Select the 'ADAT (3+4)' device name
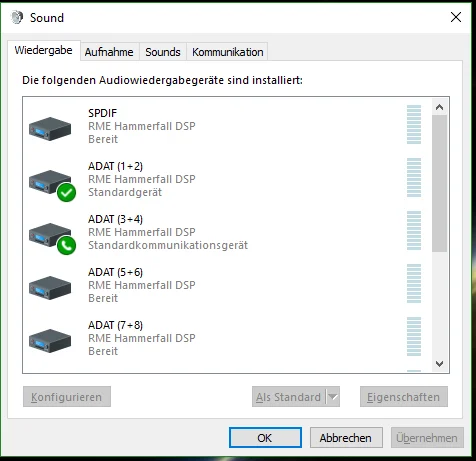Viewport: 476px width, 461px height. click(x=115, y=219)
